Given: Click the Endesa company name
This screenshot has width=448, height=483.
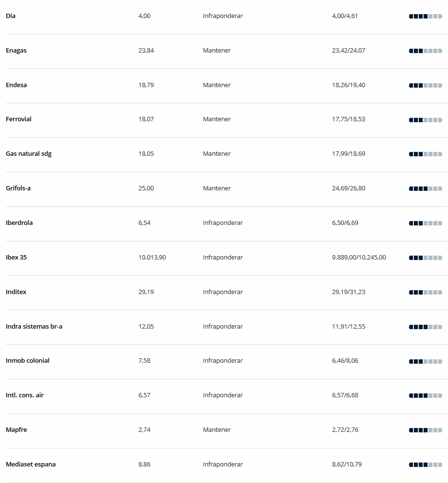Looking at the screenshot, I should [16, 85].
